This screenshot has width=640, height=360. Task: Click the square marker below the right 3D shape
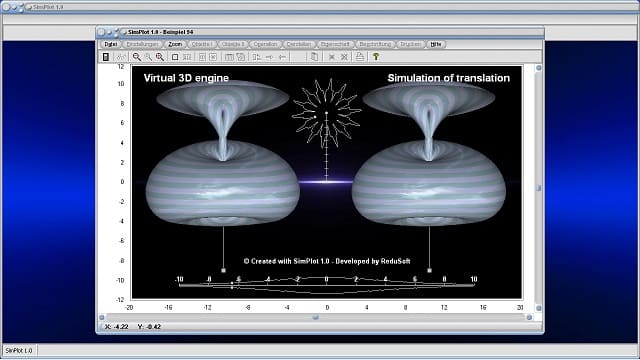429,271
